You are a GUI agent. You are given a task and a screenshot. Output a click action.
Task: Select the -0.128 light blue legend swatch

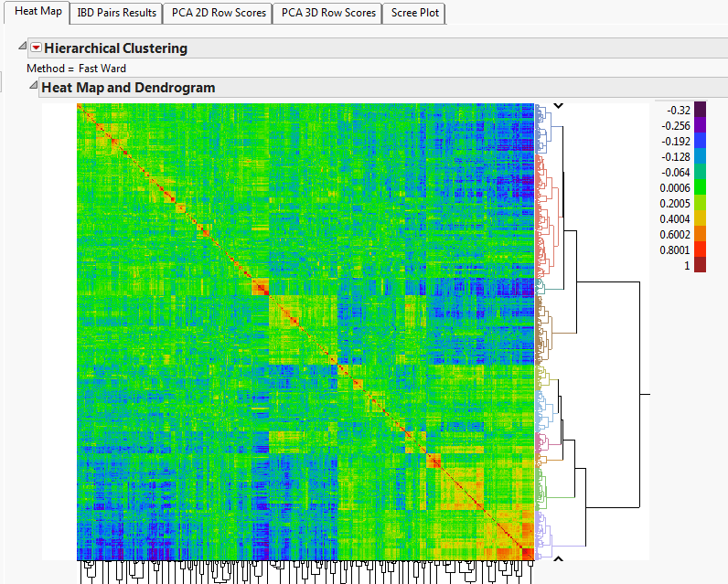pos(700,156)
